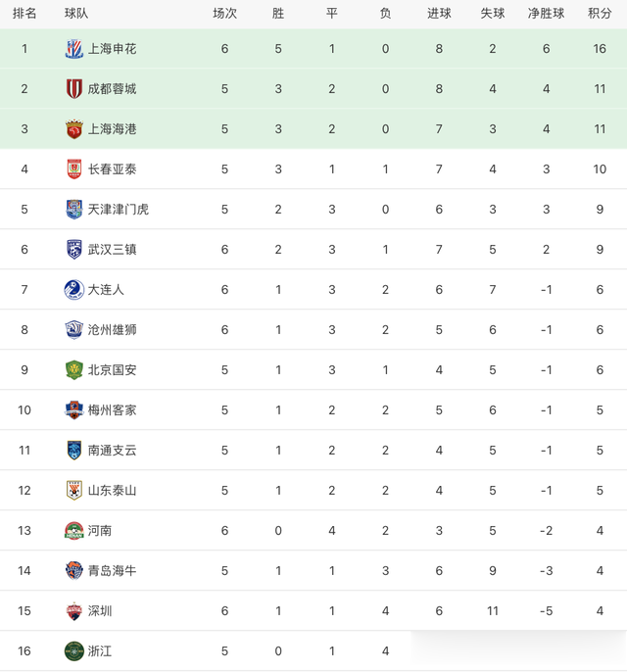Click the 浙江 team logo
627x672 pixels.
click(74, 650)
